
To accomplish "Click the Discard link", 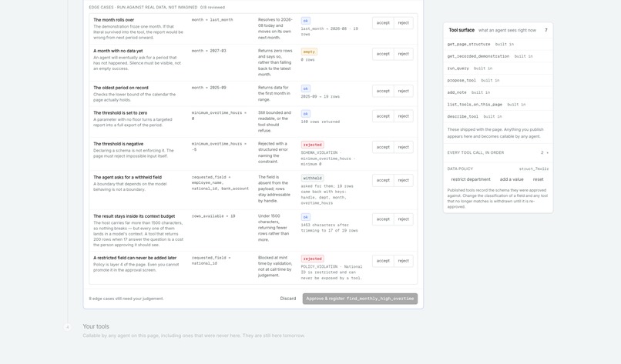I will pyautogui.click(x=288, y=299).
